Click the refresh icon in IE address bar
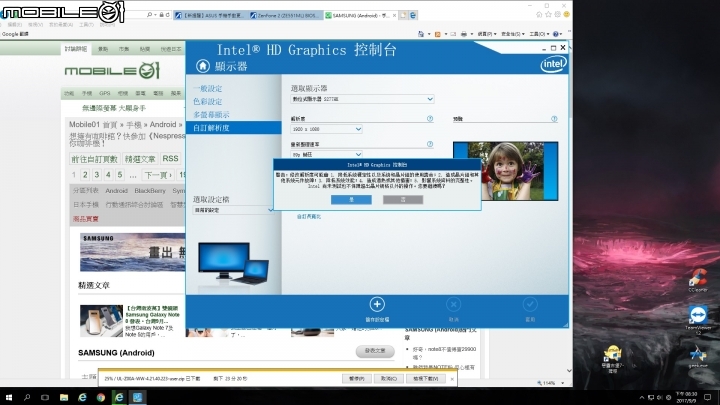The height and width of the screenshot is (405, 720). click(x=168, y=15)
